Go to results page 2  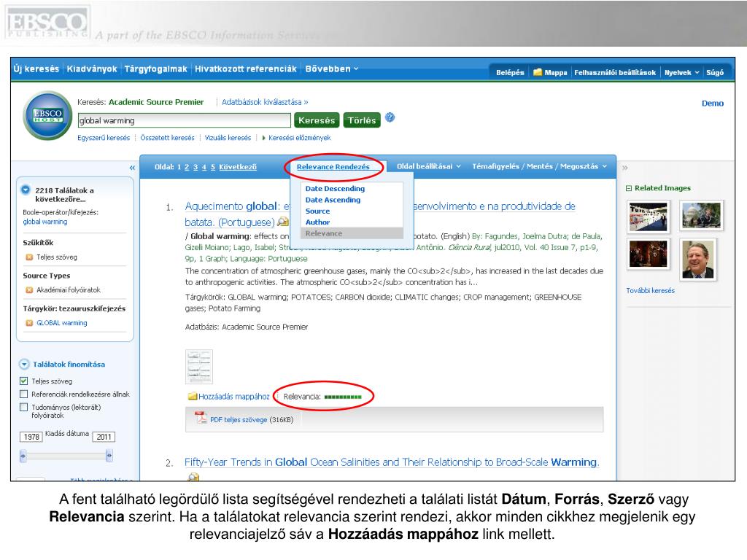[x=187, y=167]
